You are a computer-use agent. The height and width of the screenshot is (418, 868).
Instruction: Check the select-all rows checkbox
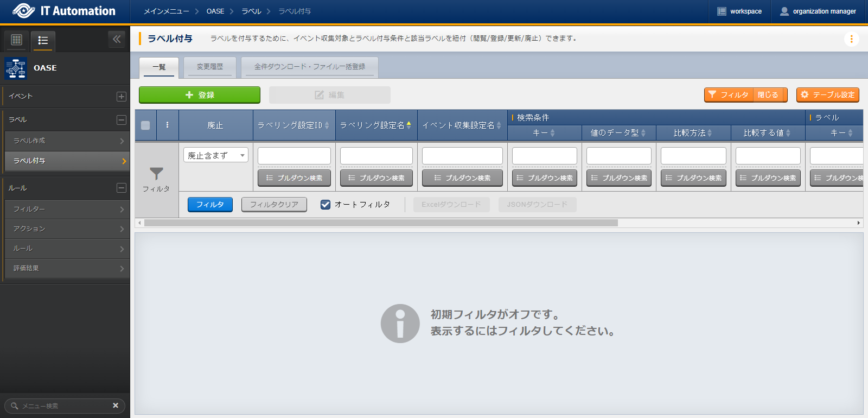[145, 125]
